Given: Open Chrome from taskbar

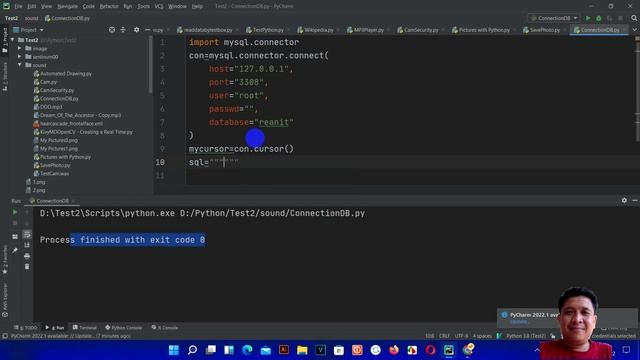Looking at the screenshot, I should (467, 349).
